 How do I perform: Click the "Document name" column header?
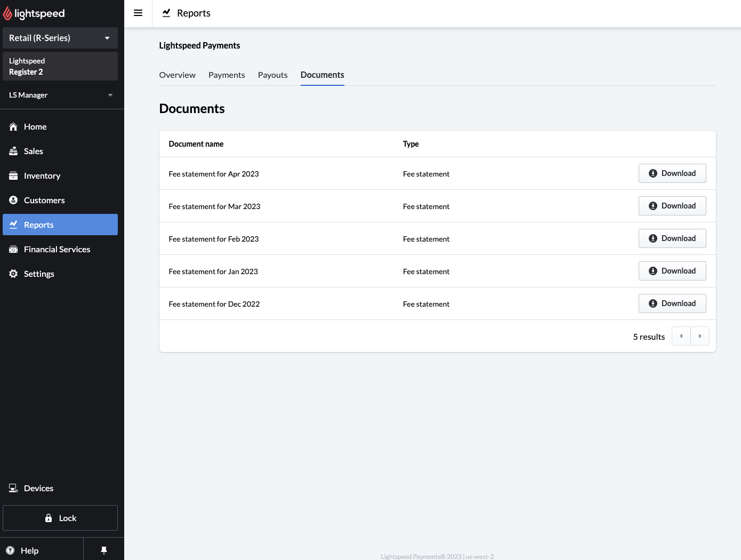tap(196, 144)
